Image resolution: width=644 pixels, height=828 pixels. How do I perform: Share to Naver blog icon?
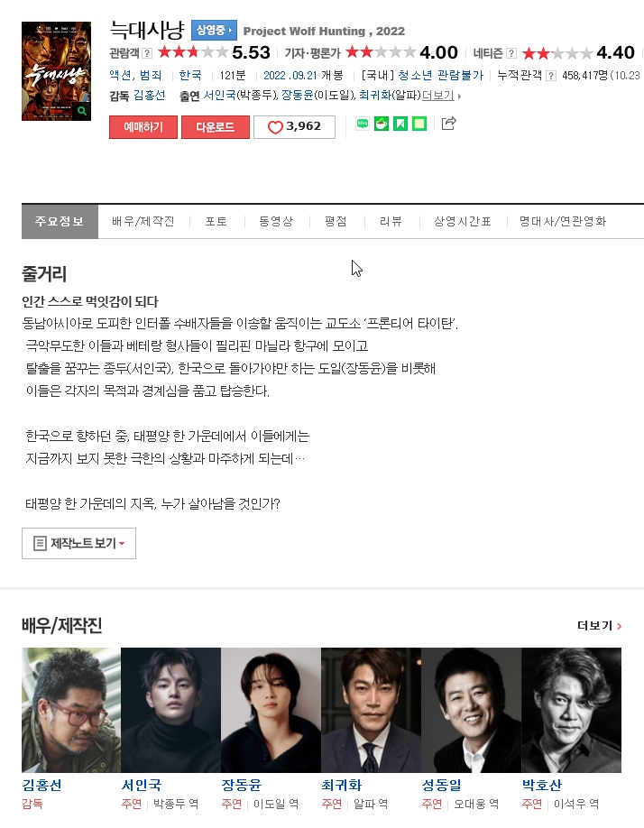click(x=363, y=124)
